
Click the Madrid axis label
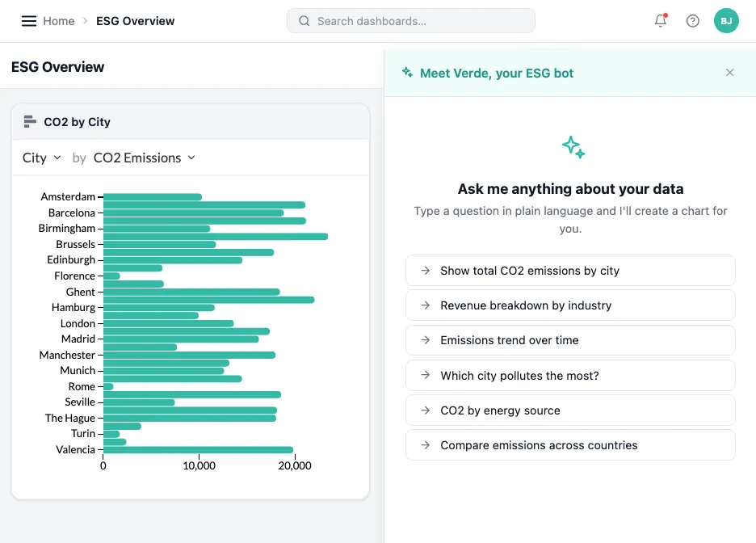click(78, 339)
